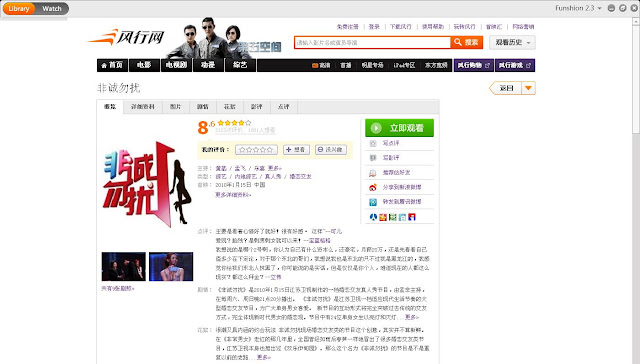
Task: Open 东方宽频 link in navigation bar
Action: (x=436, y=65)
